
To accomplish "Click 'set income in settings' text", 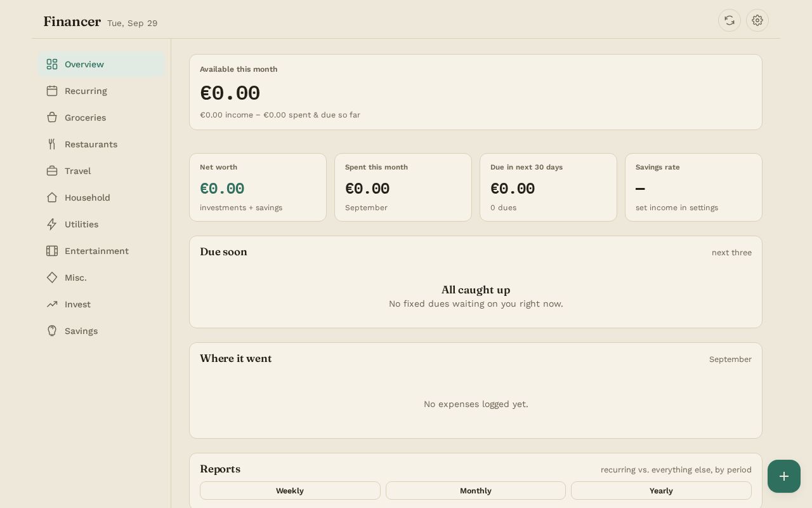I will 677,208.
